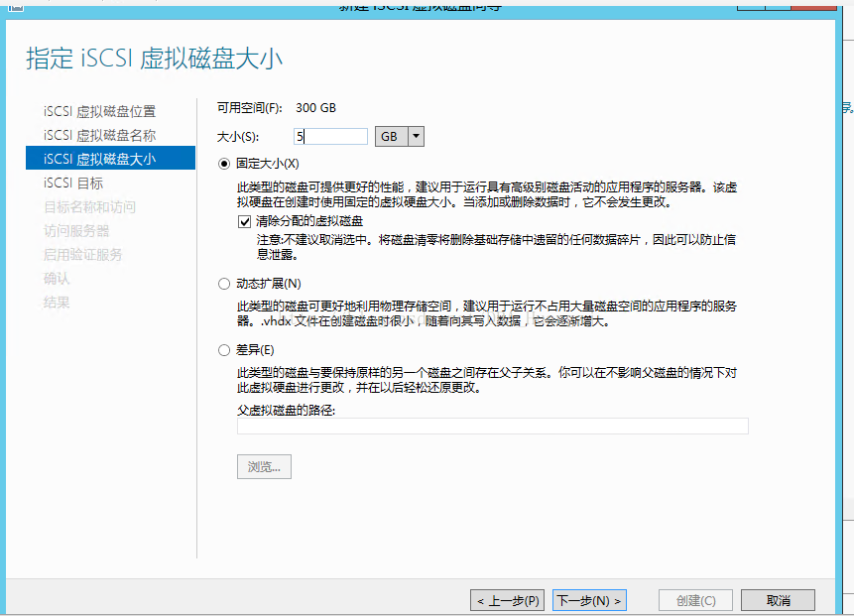Click the wizard heading 指定 iSCSI 虚拟磁盘大小
Screen dimensions: 854x616
pyautogui.click(x=154, y=59)
